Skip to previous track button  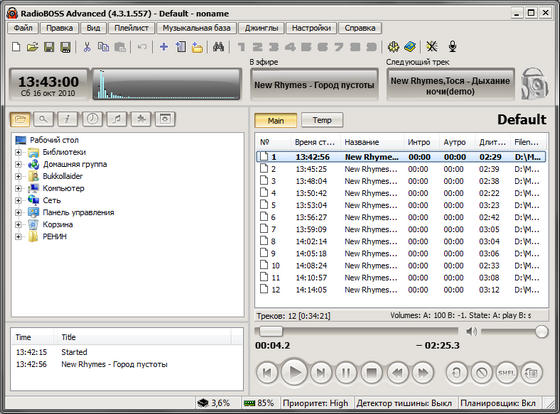tap(267, 373)
